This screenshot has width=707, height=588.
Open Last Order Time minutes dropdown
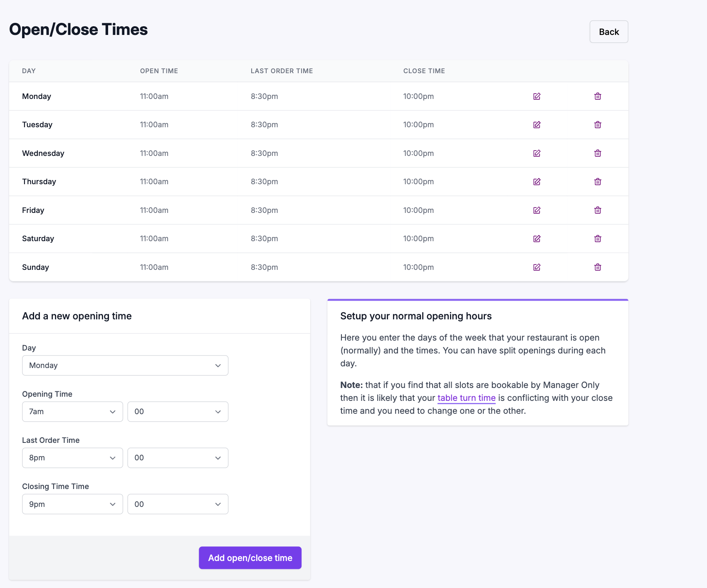point(178,458)
